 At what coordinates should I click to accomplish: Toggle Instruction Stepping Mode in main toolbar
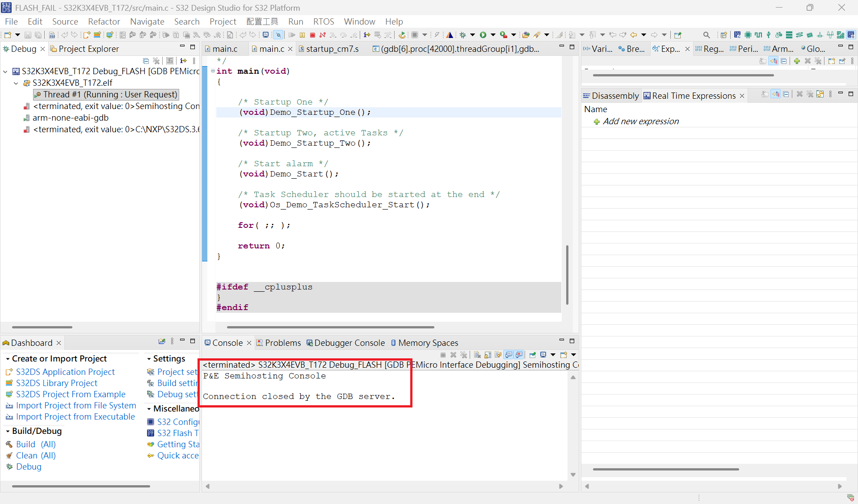point(367,35)
